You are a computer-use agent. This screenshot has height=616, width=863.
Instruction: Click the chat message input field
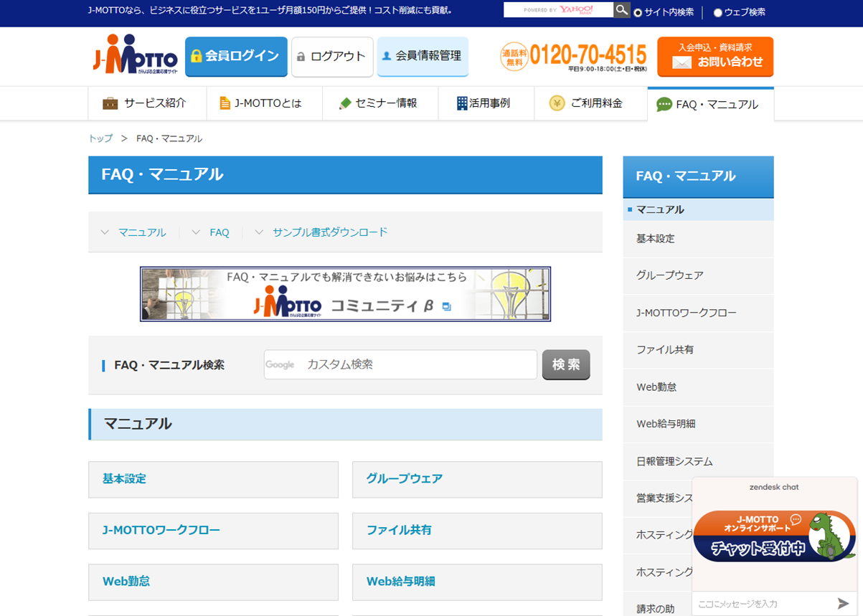(x=762, y=604)
